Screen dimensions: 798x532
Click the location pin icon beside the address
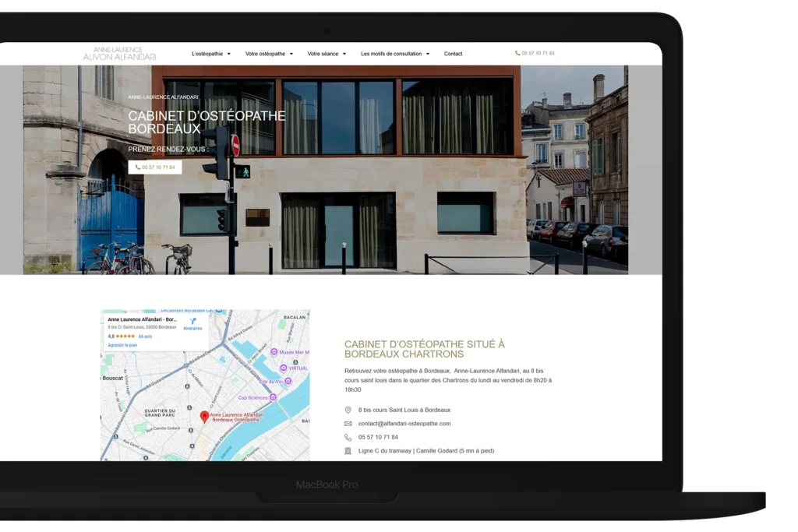pos(348,410)
